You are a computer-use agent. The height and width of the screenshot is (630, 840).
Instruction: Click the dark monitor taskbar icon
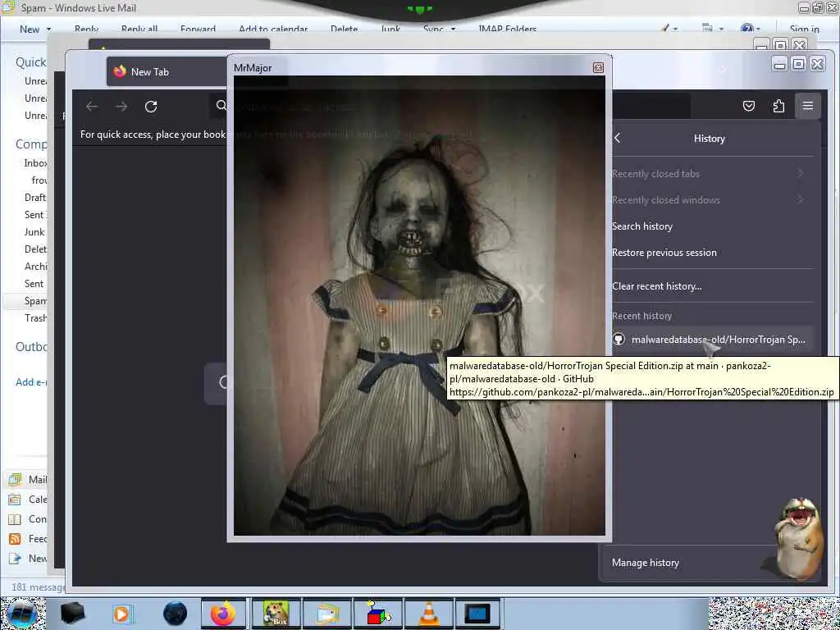point(477,614)
